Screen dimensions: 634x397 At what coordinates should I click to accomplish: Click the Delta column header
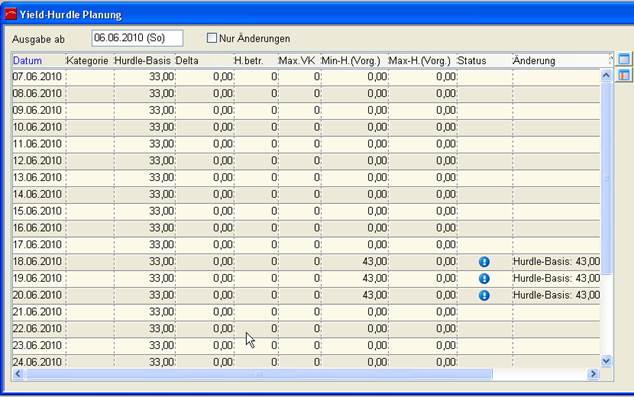click(204, 61)
